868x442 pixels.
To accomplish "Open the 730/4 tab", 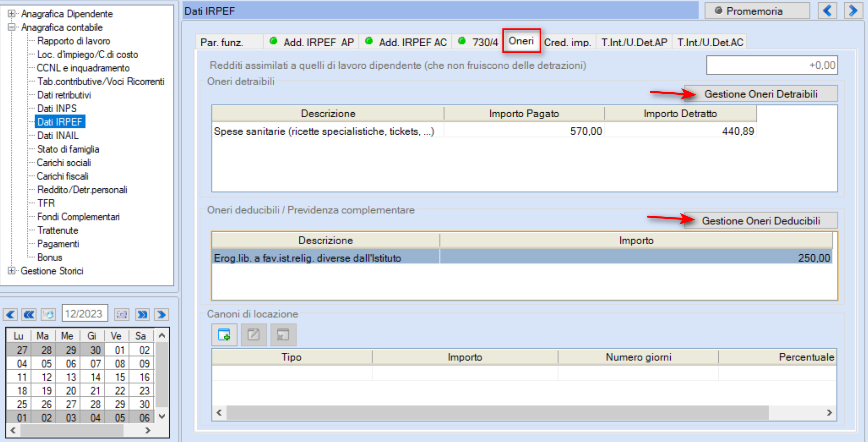I will (x=478, y=42).
